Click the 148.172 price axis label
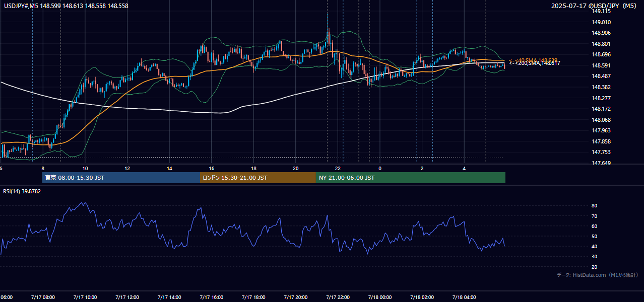Screen dimensions: 644x302 (x=601, y=109)
